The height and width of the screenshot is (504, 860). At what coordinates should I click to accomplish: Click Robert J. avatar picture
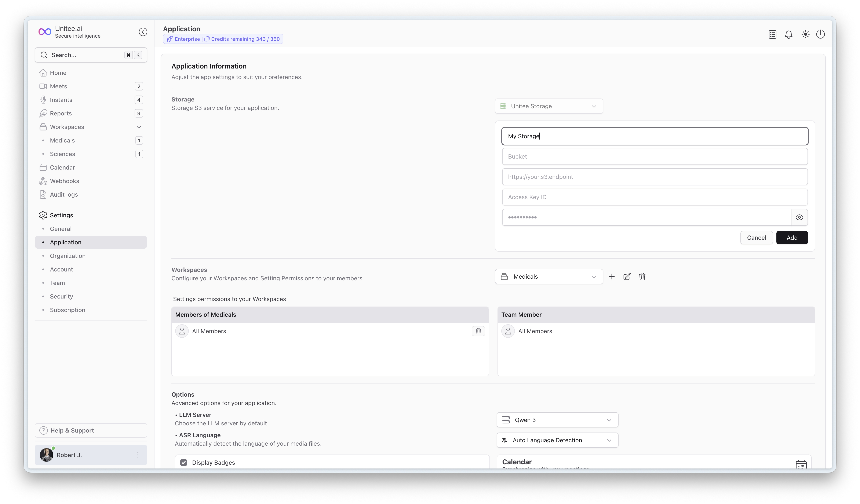[46, 455]
